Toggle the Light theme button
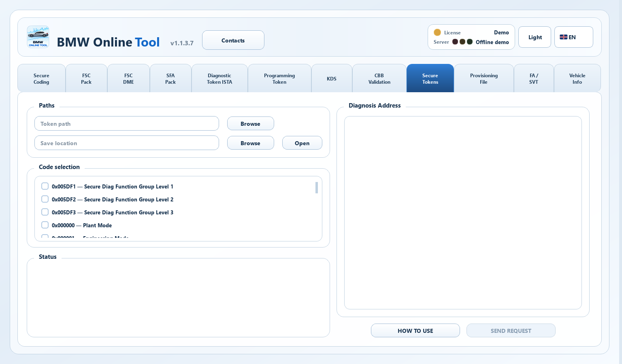The width and height of the screenshot is (622, 364). [535, 37]
